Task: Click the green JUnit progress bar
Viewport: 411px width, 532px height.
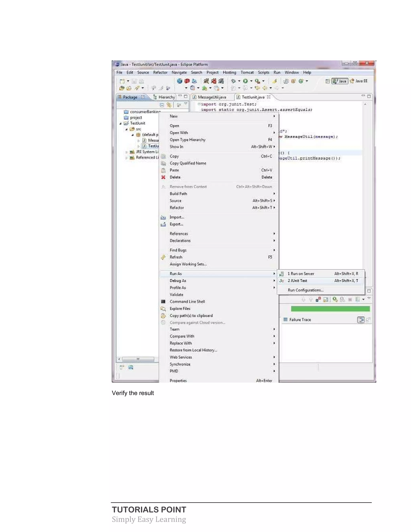Action: (x=330, y=309)
